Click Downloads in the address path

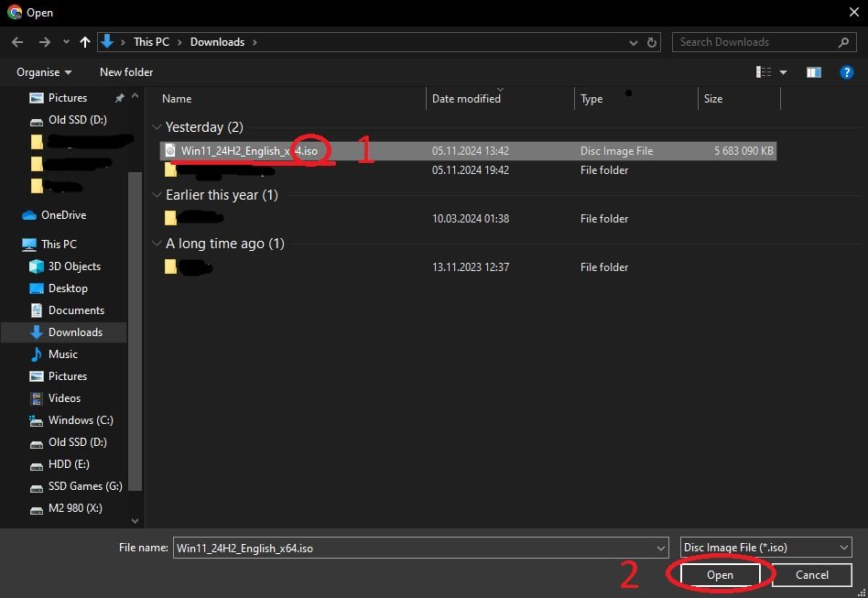pyautogui.click(x=217, y=42)
